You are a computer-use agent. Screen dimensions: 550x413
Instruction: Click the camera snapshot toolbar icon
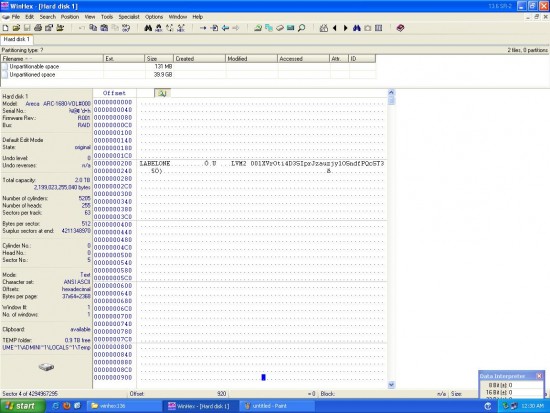click(368, 28)
